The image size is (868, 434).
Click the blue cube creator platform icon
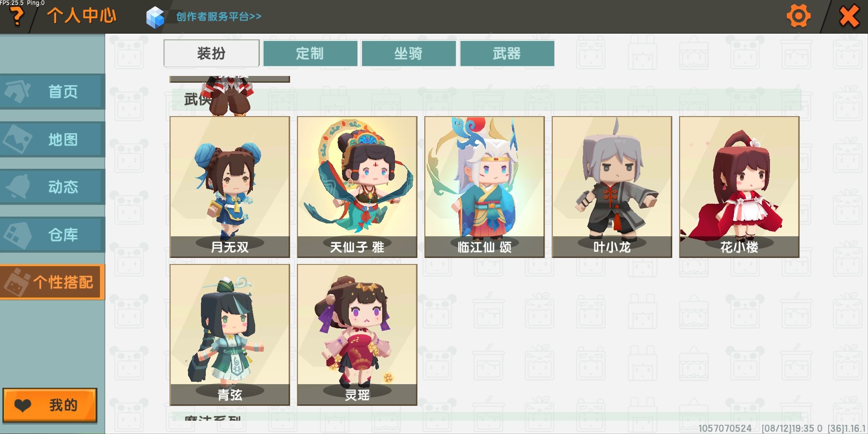pyautogui.click(x=155, y=17)
